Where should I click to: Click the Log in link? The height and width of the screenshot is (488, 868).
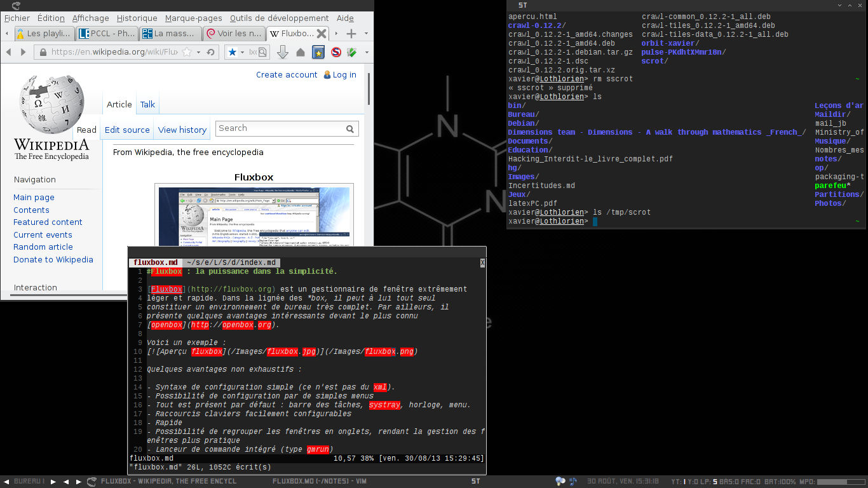[x=344, y=74]
